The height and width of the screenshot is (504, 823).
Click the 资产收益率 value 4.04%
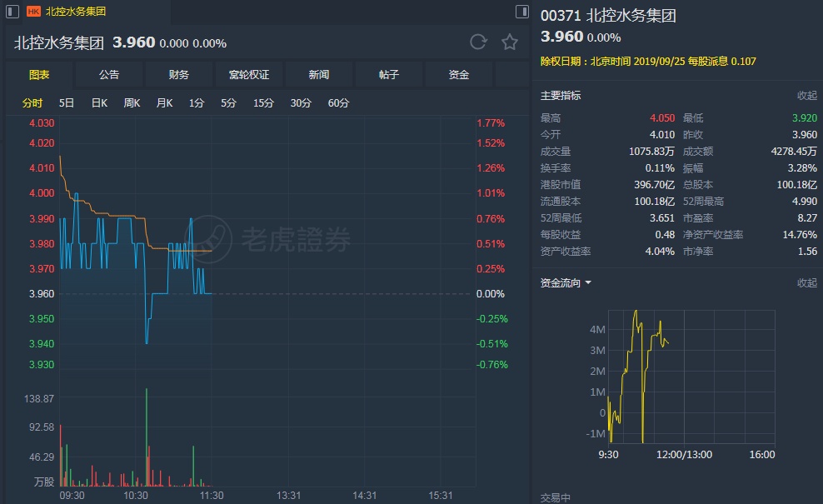pyautogui.click(x=660, y=252)
